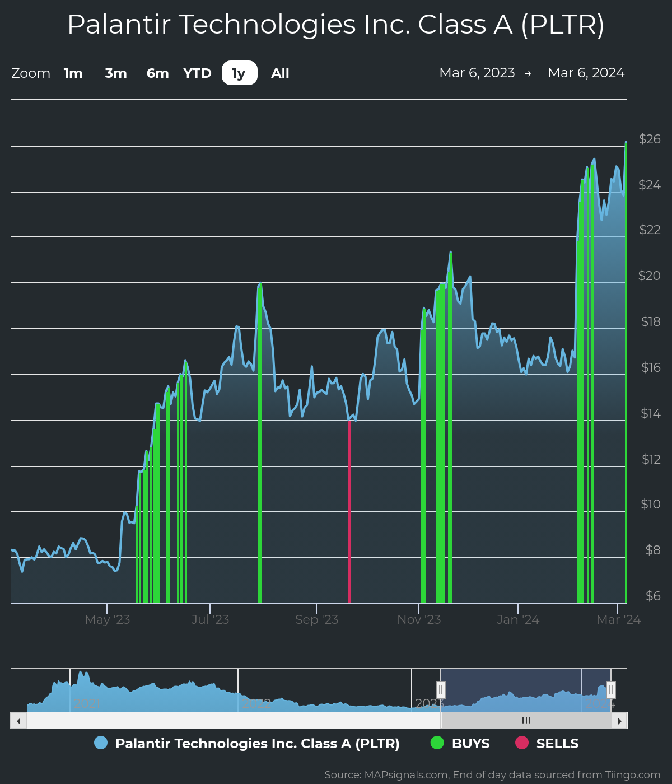This screenshot has height=784, width=672.
Task: Click the navigator scrollbar left arrow
Action: click(18, 721)
